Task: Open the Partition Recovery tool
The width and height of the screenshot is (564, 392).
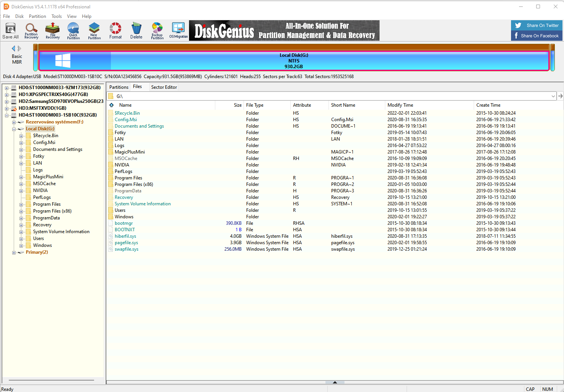Action: pos(31,30)
